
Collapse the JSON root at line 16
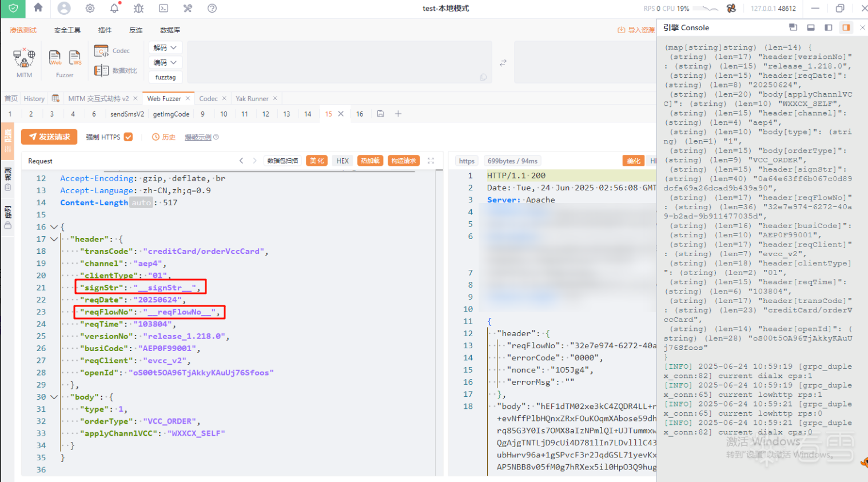tap(54, 227)
